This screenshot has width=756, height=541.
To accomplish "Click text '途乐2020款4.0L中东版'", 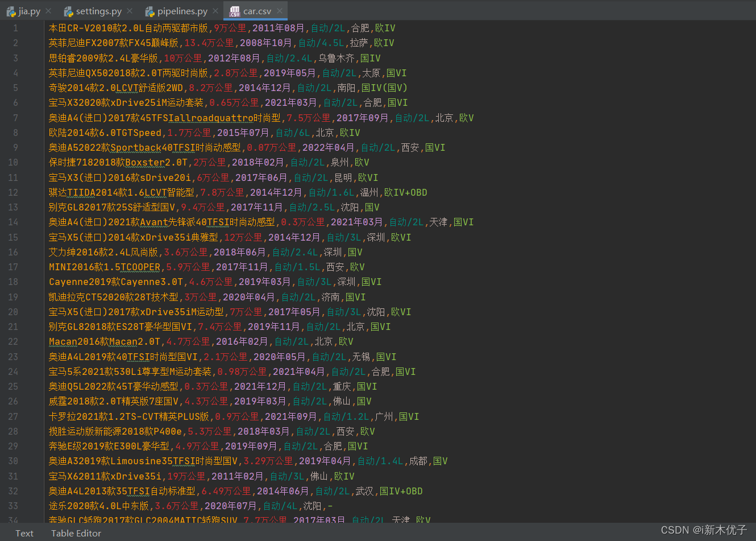I will click(x=99, y=506).
